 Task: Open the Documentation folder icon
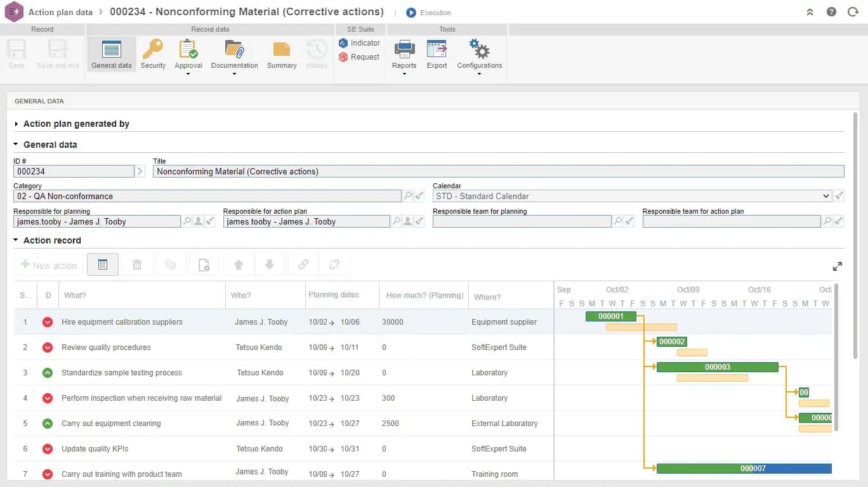tap(234, 49)
